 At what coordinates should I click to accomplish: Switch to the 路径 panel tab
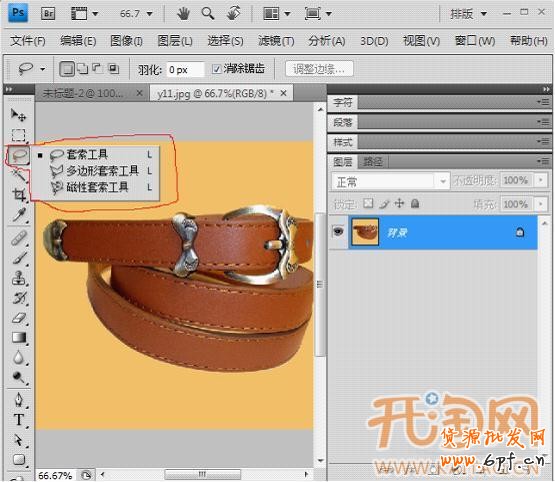point(373,162)
